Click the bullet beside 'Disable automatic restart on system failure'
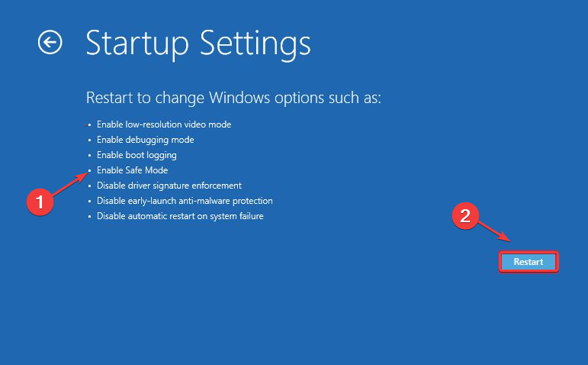 click(x=89, y=217)
